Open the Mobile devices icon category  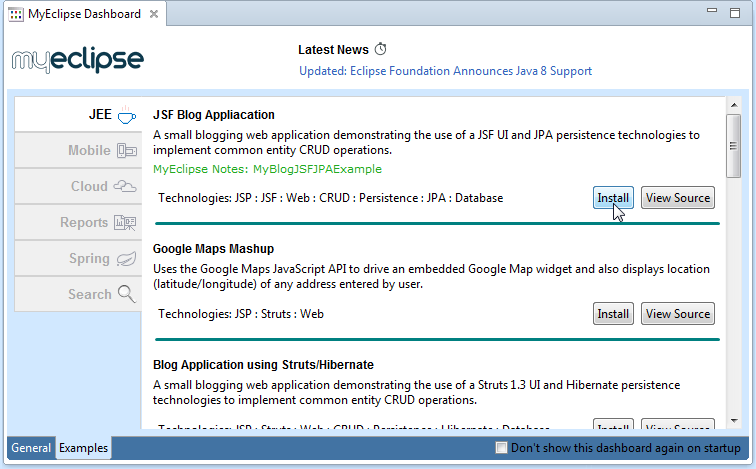pos(126,151)
